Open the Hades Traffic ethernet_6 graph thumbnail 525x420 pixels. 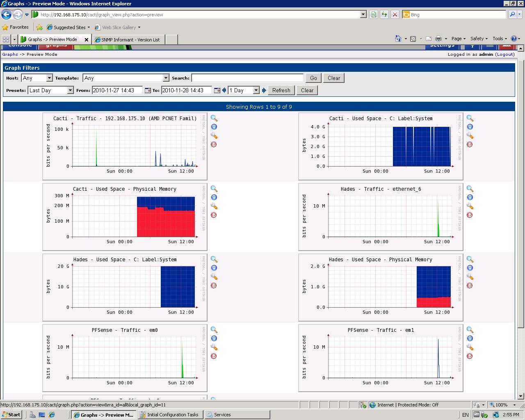click(381, 217)
